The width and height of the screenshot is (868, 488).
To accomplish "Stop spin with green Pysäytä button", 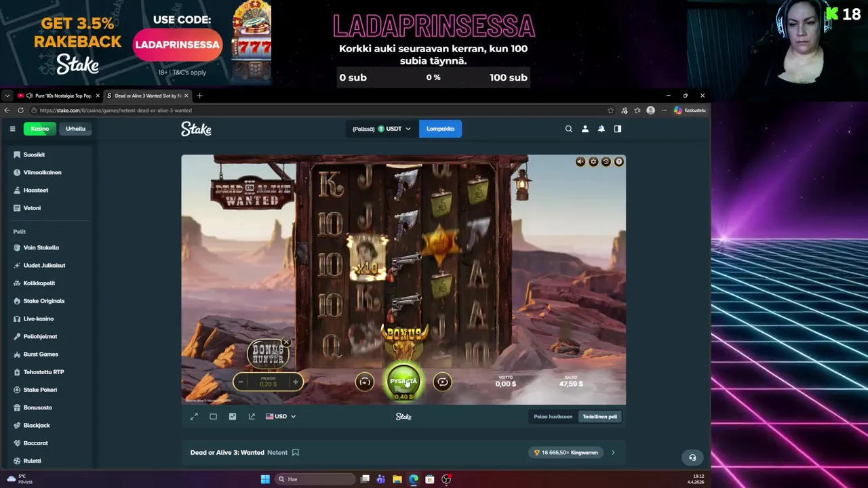I will 403,382.
